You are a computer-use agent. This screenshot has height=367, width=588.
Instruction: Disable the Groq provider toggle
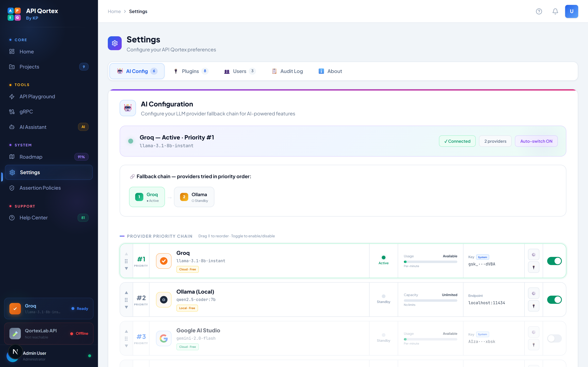click(554, 261)
